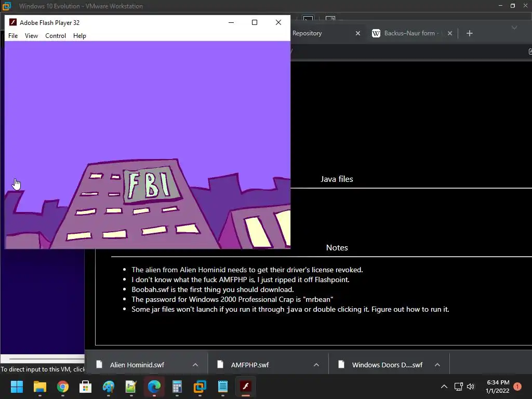Switch to the Repository browser tab

coord(307,33)
